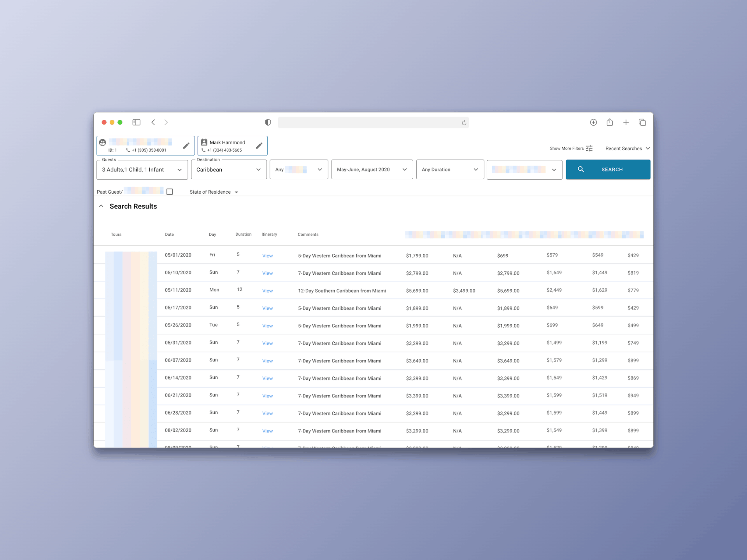Image resolution: width=747 pixels, height=560 pixels.
Task: View itinerary for 05/10/2020 sailing
Action: pyautogui.click(x=267, y=273)
